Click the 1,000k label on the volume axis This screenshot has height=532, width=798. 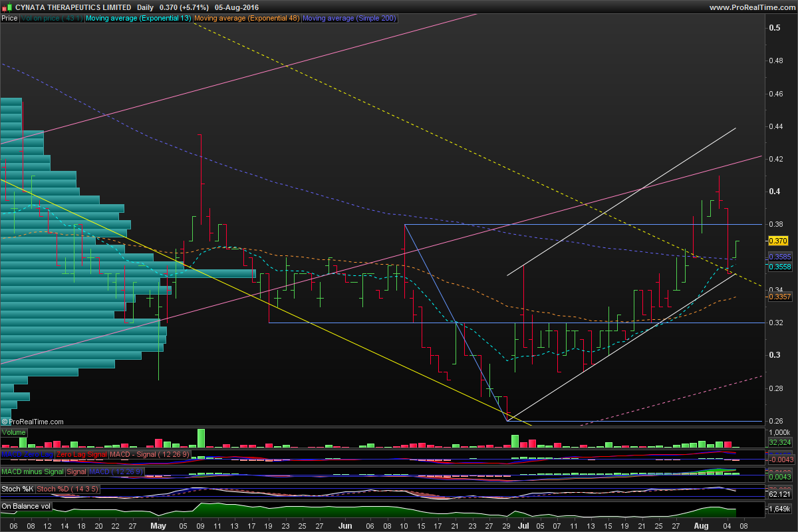(x=779, y=432)
